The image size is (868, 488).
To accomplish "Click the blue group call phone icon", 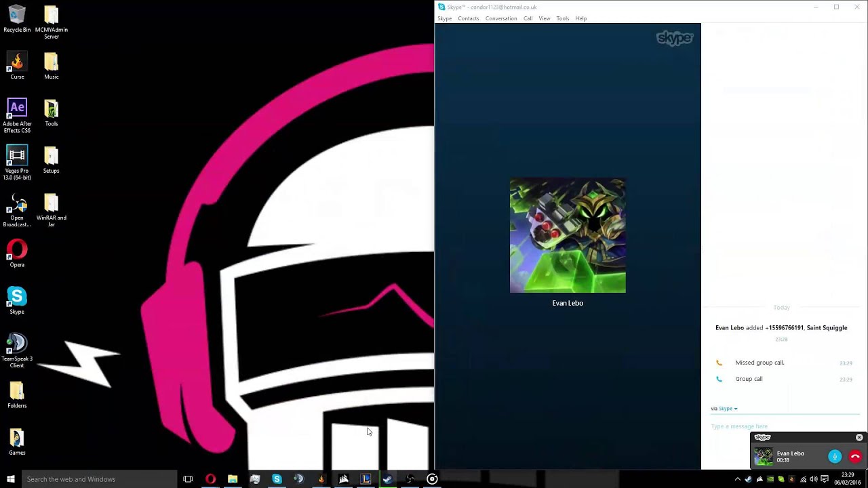I will click(719, 379).
